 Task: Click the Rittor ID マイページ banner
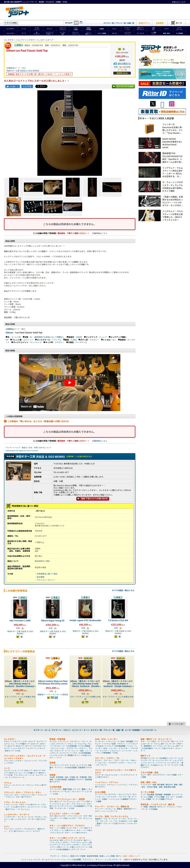162,93
